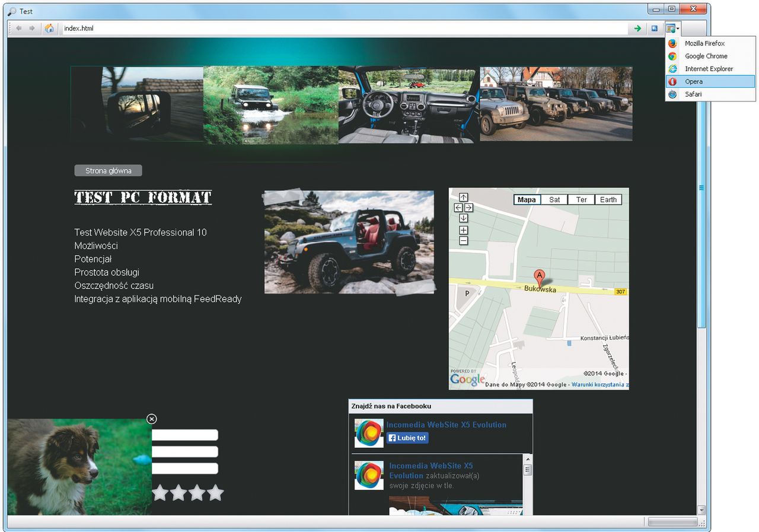Click the forward navigation arrow
759x532 pixels.
tap(32, 28)
